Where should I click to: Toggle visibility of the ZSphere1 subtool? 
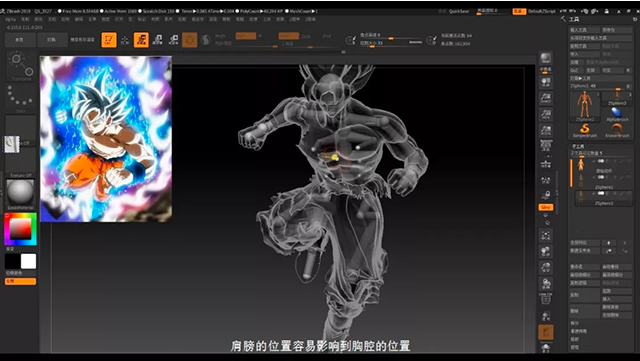(601, 177)
